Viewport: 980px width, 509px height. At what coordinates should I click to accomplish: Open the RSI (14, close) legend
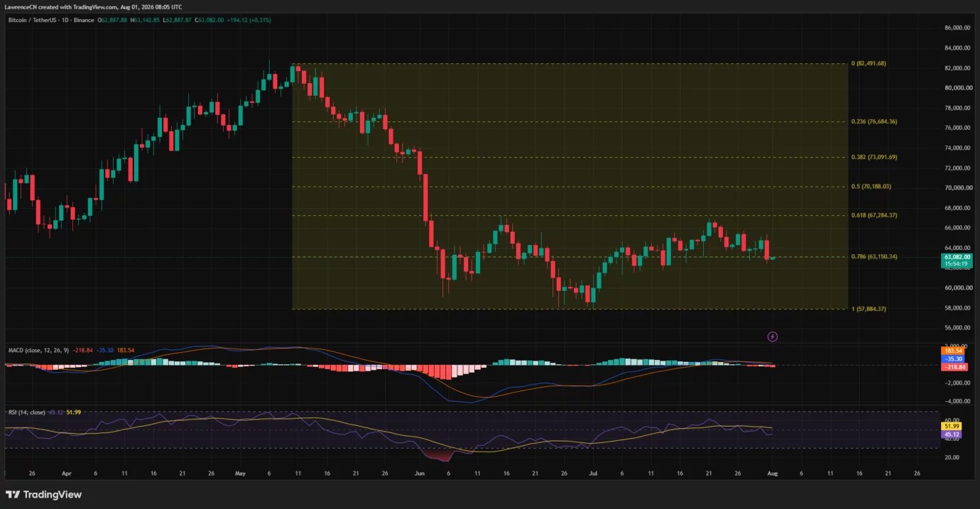(27, 412)
